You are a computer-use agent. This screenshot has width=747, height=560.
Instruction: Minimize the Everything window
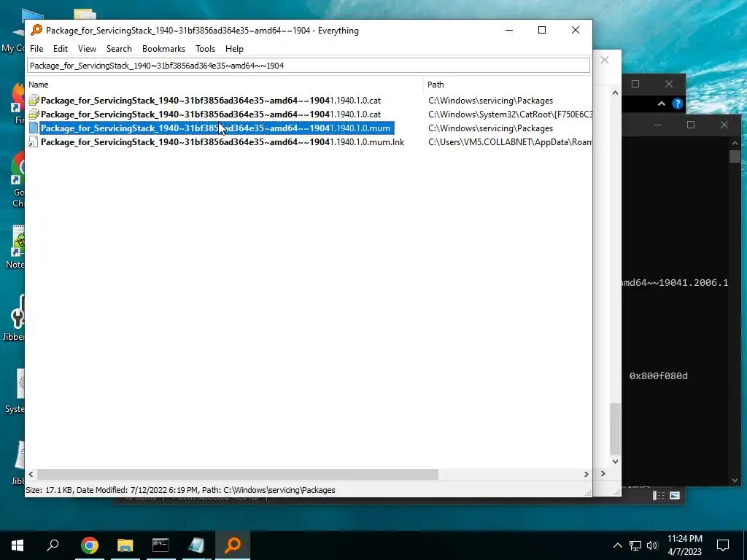(508, 30)
